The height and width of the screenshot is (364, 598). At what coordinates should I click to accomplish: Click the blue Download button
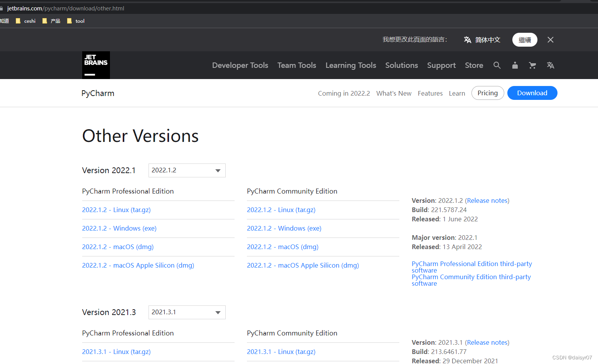tap(532, 93)
